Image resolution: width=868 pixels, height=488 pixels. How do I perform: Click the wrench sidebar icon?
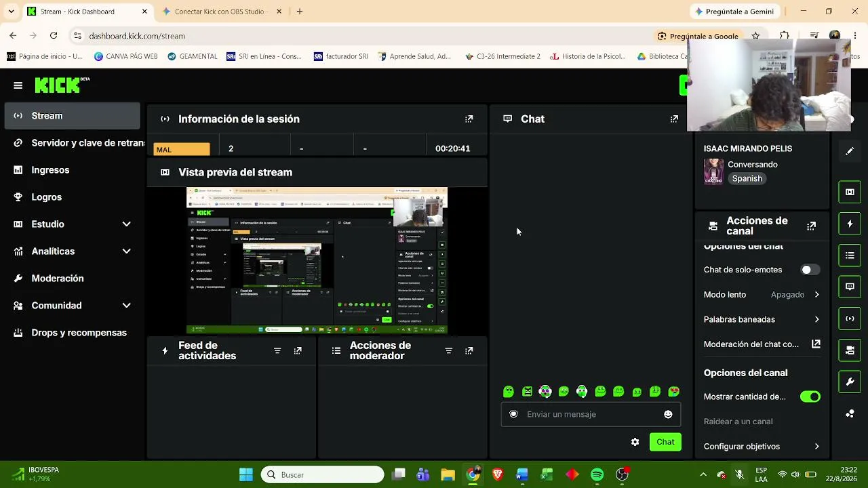tap(850, 382)
